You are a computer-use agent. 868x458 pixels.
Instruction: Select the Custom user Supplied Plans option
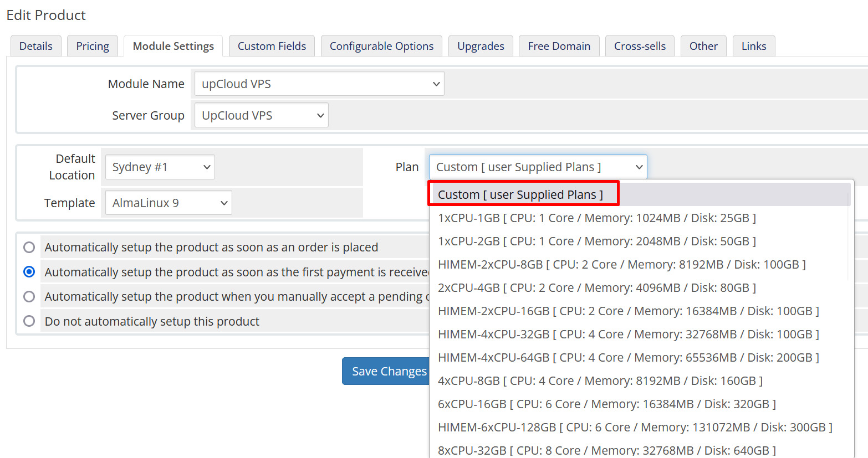[523, 194]
